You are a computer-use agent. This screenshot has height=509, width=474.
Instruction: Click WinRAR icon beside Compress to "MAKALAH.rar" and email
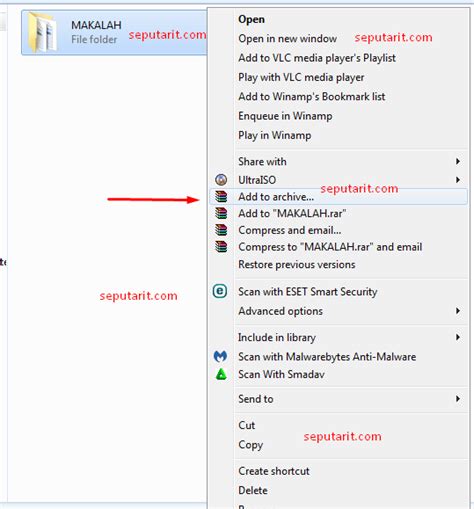[x=221, y=247]
